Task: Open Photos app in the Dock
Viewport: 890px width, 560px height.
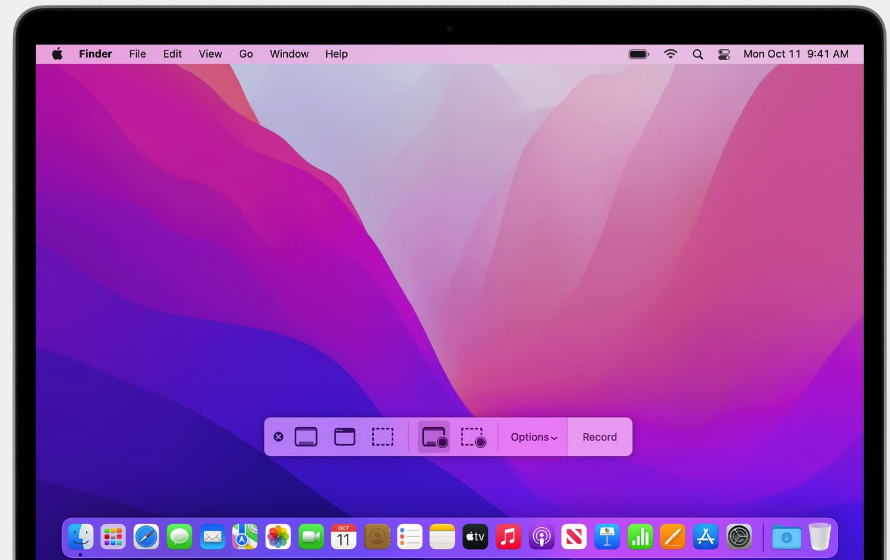Action: click(278, 537)
